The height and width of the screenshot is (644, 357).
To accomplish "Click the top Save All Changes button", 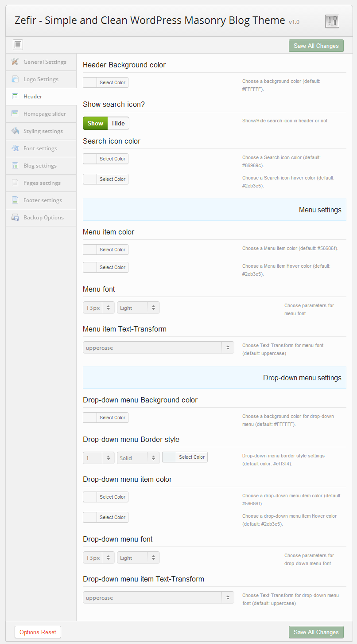I will [316, 46].
